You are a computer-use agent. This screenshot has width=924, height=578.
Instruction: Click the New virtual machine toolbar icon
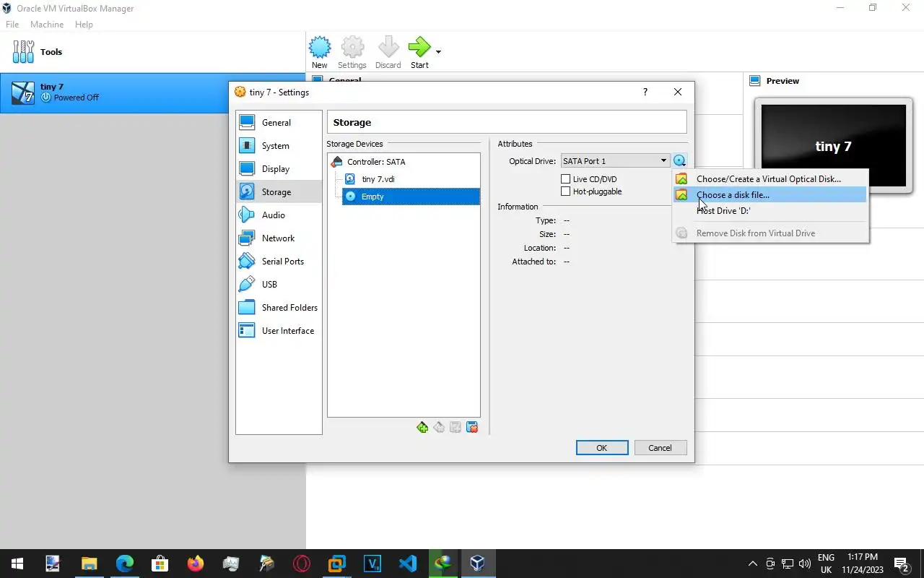[x=320, y=53]
